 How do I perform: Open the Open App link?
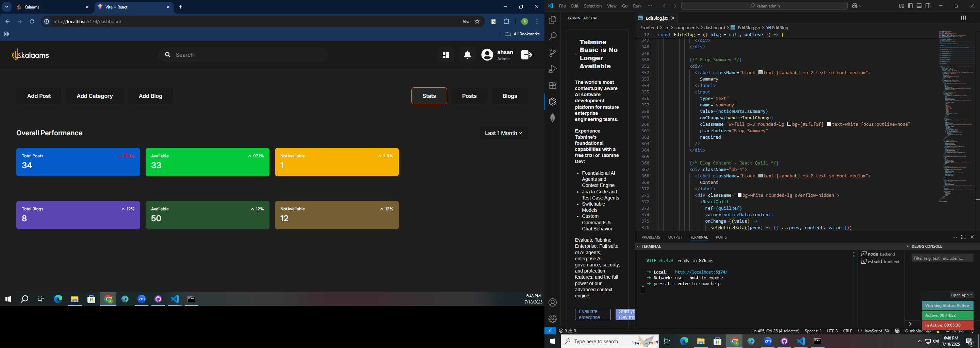coord(961,295)
